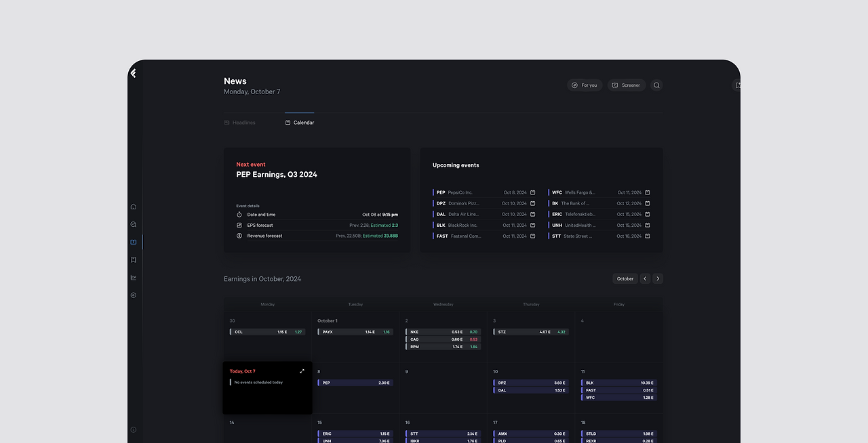The height and width of the screenshot is (443, 868).
Task: Click the calendar icon in the FAST Fastenal row
Action: 533,236
